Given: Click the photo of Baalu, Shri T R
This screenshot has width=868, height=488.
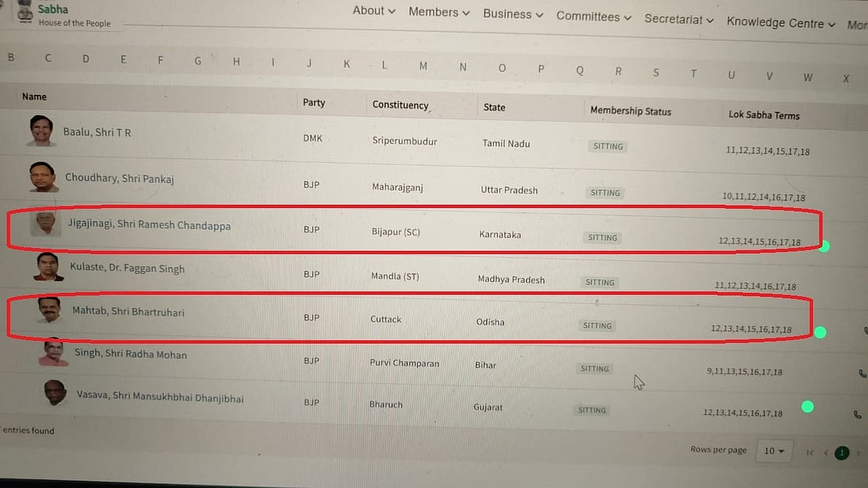Looking at the screenshot, I should coord(42,132).
